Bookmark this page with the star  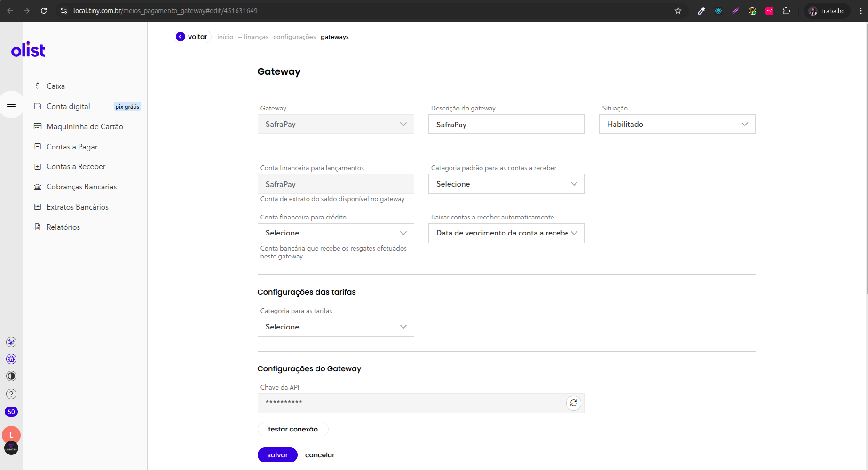pyautogui.click(x=678, y=11)
